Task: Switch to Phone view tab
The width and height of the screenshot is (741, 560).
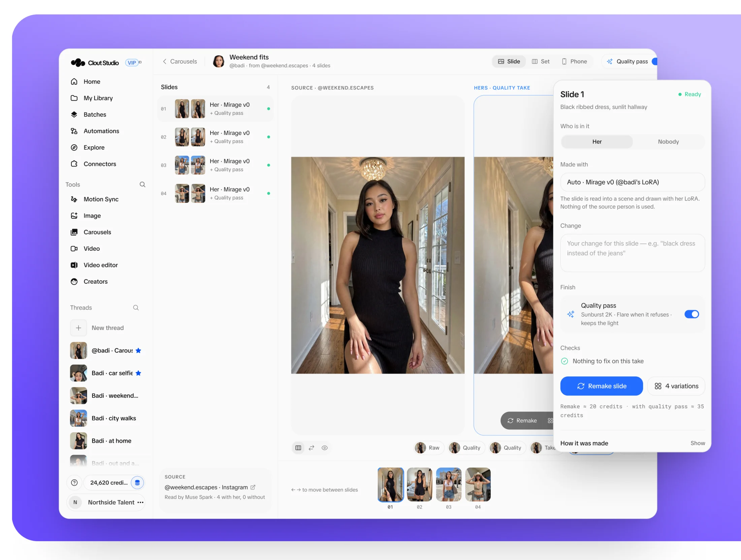Action: tap(574, 61)
